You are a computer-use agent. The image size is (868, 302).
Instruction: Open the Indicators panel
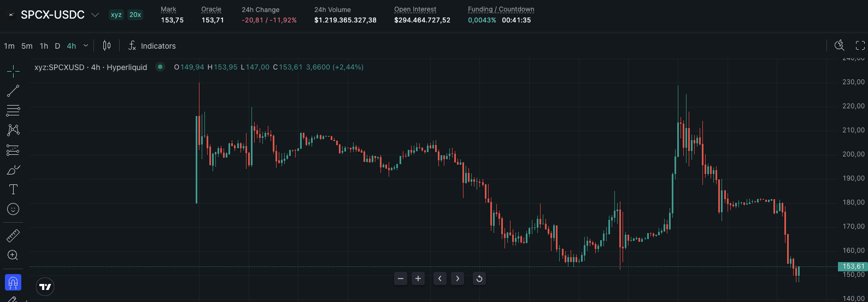[x=152, y=46]
